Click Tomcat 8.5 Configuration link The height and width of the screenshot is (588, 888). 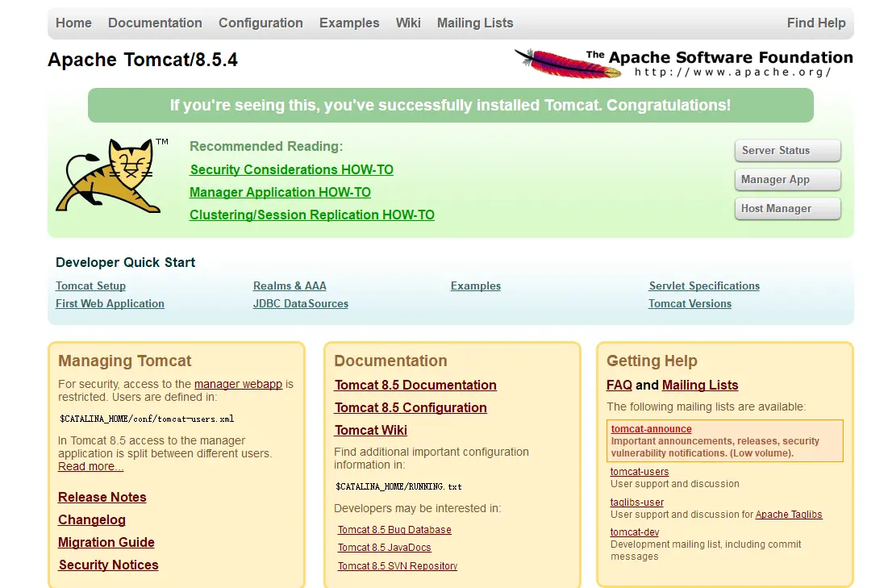click(x=411, y=408)
